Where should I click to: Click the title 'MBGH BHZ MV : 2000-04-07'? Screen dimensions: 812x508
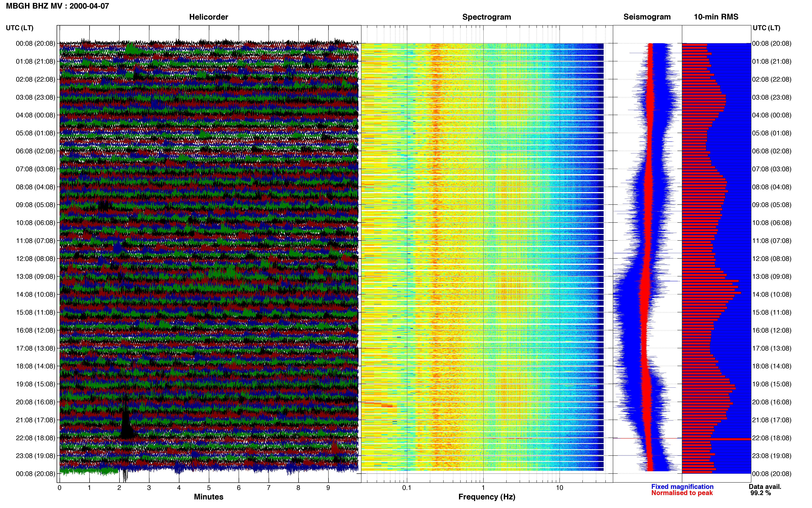[57, 6]
